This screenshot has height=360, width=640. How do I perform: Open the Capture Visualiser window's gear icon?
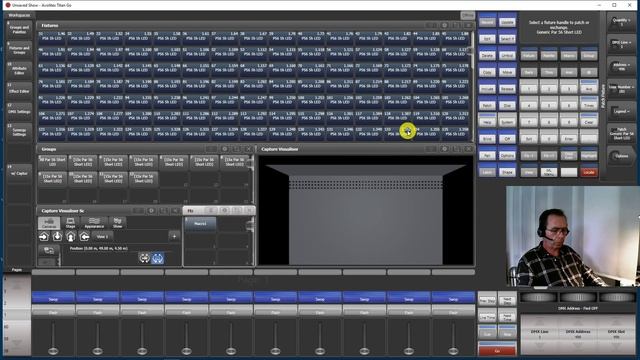(x=444, y=149)
